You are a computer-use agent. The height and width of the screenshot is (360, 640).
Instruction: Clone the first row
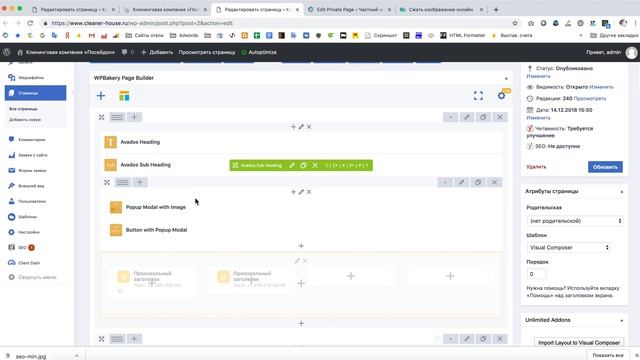(483, 117)
